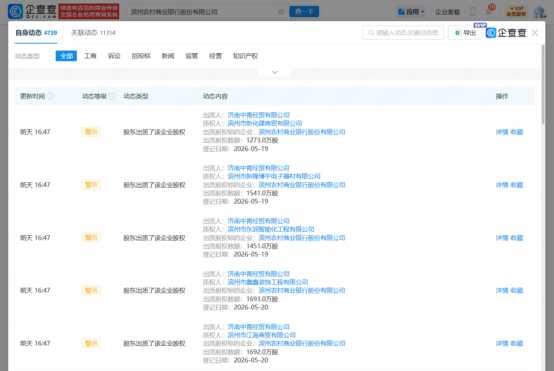
Task: Select the 诉讼 filter
Action: point(114,56)
